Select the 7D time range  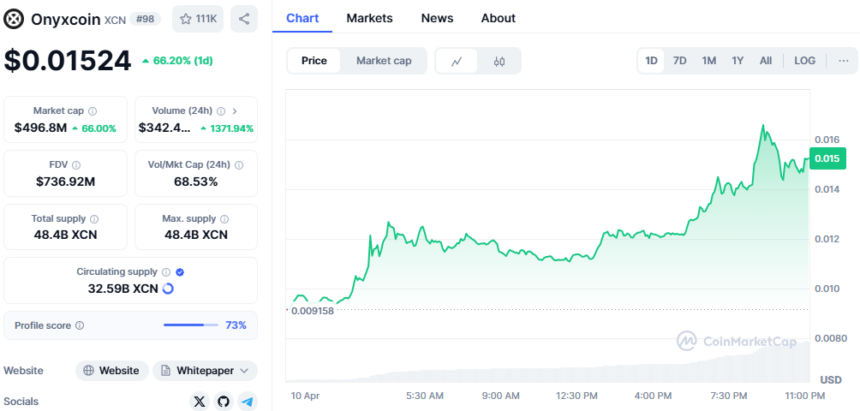680,61
